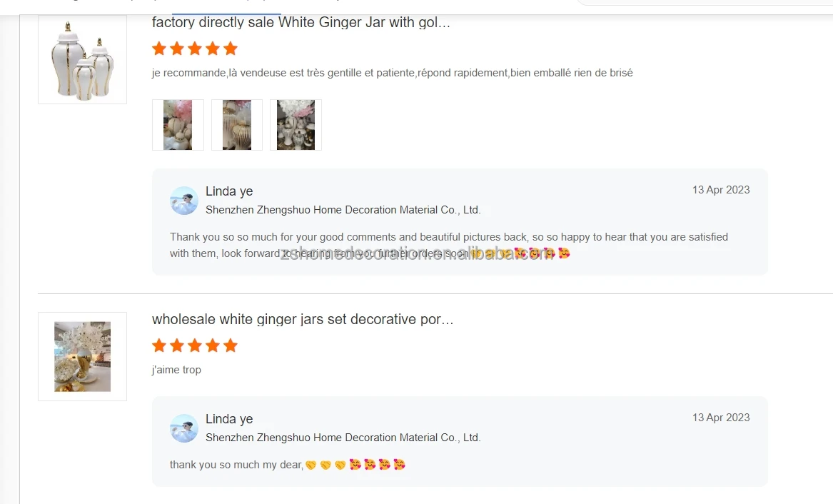Open the ginger jars set product thumbnail

(82, 356)
